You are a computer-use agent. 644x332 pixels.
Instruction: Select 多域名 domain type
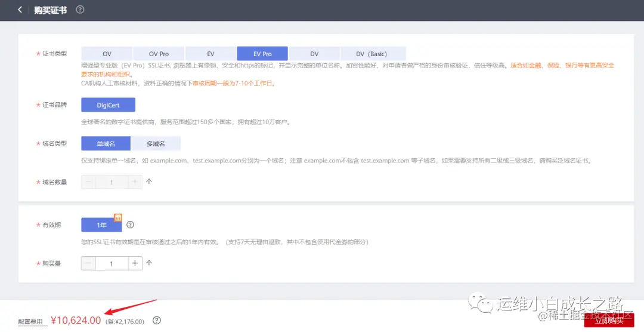[156, 143]
